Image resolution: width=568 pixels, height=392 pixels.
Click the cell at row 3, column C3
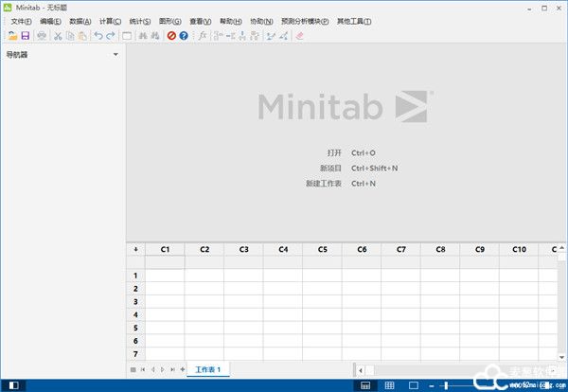tap(244, 302)
